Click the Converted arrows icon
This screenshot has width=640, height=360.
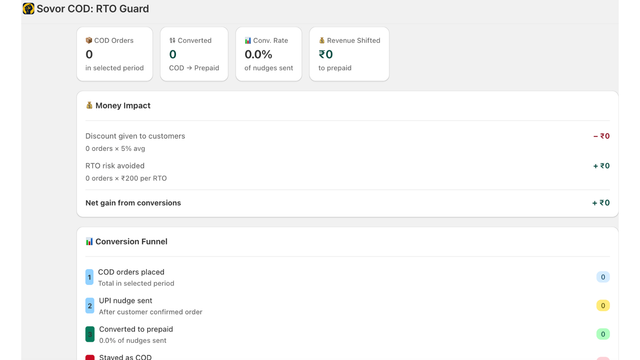[x=172, y=40]
